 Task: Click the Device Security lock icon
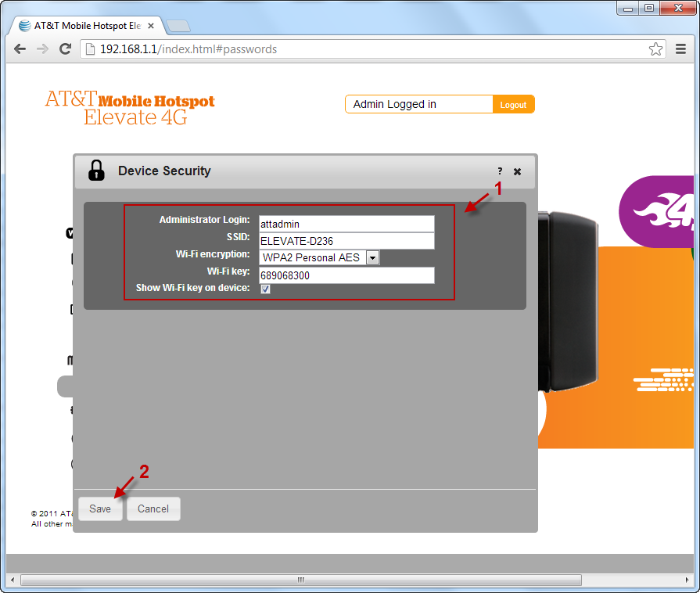tap(96, 170)
